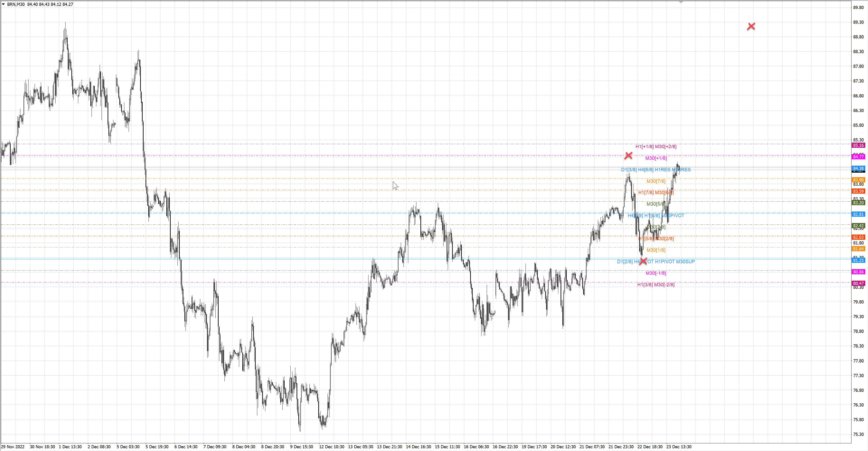This screenshot has height=451, width=868.
Task: Select the M30[7/8] level label
Action: pyautogui.click(x=656, y=181)
